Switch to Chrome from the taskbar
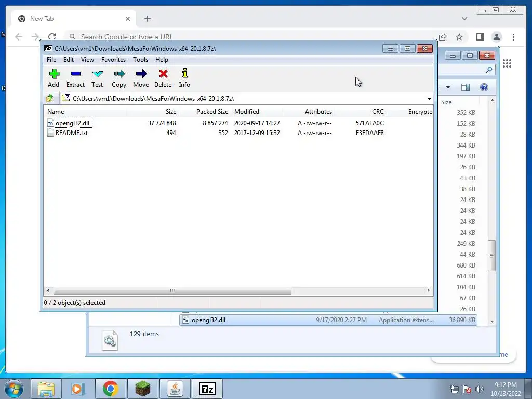Viewport: 532px width, 399px height. coord(110,389)
